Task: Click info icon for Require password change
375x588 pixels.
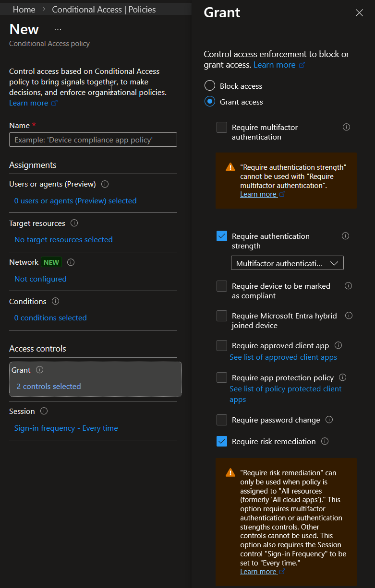Action: coord(329,420)
